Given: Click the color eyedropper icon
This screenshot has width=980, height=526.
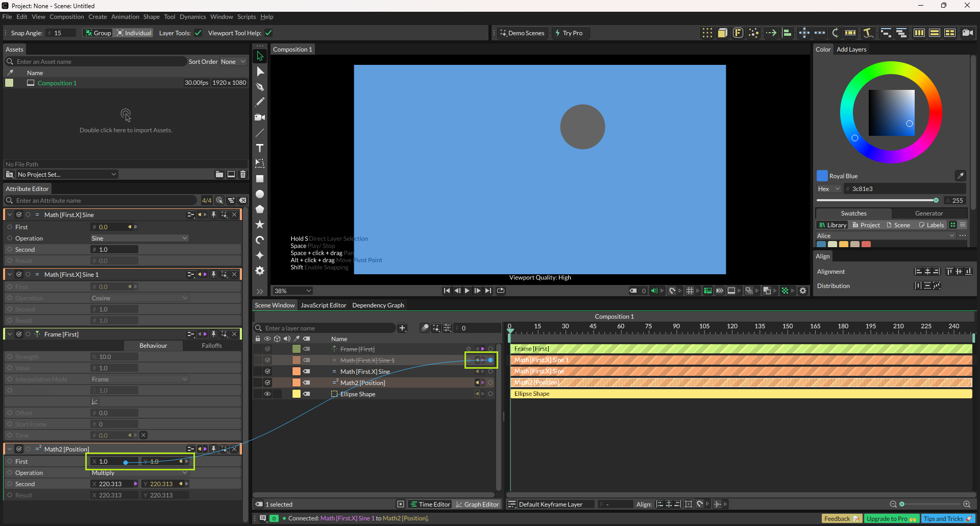Looking at the screenshot, I should click(x=960, y=176).
